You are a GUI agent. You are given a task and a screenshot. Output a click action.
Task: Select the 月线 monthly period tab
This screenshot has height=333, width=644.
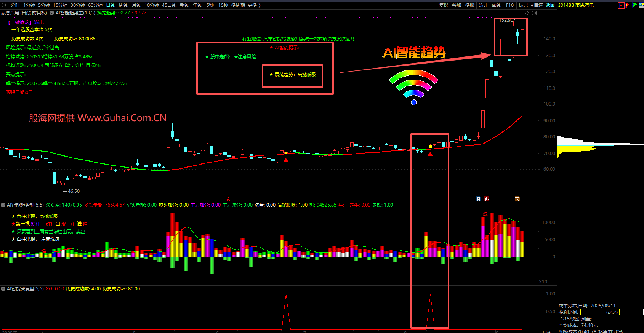click(136, 5)
